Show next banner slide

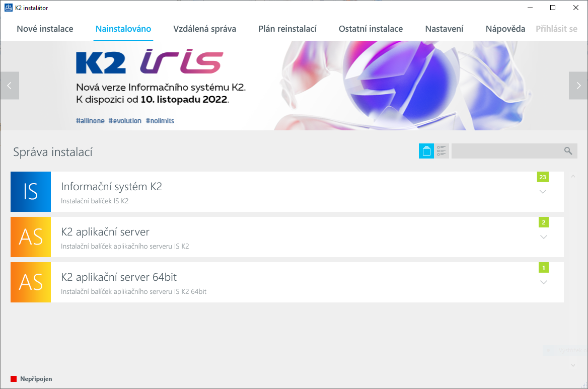pyautogui.click(x=578, y=86)
